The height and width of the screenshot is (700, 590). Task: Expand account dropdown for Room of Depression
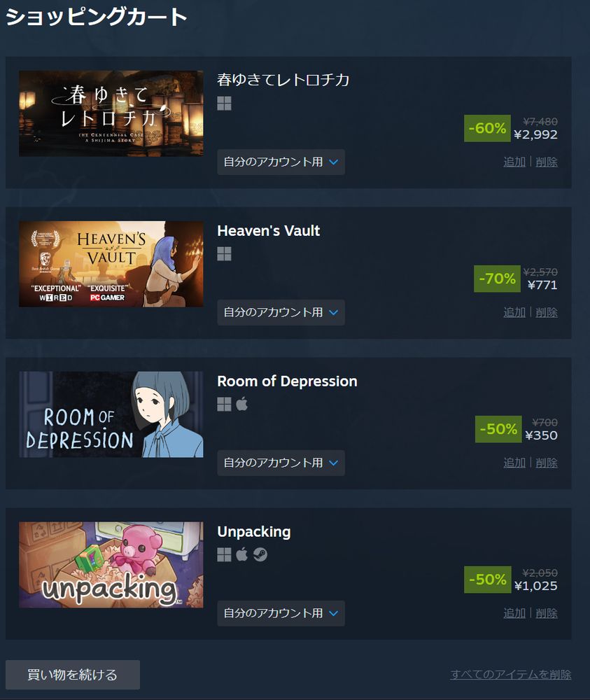[x=281, y=463]
